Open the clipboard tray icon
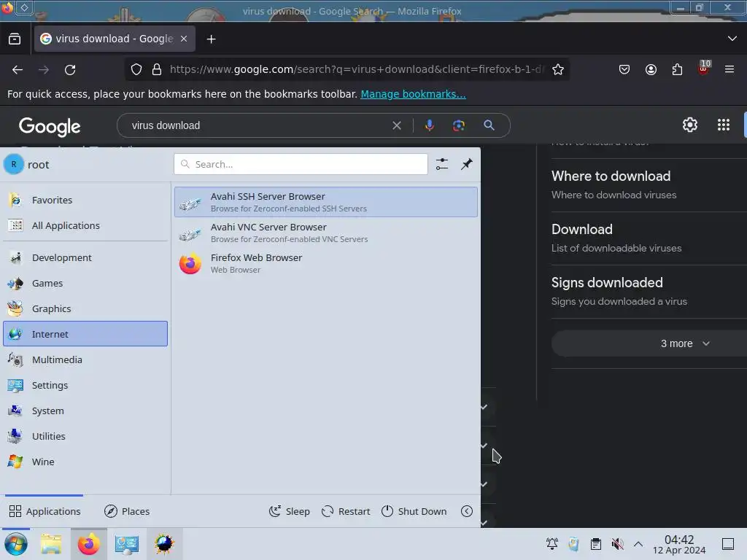 595,544
